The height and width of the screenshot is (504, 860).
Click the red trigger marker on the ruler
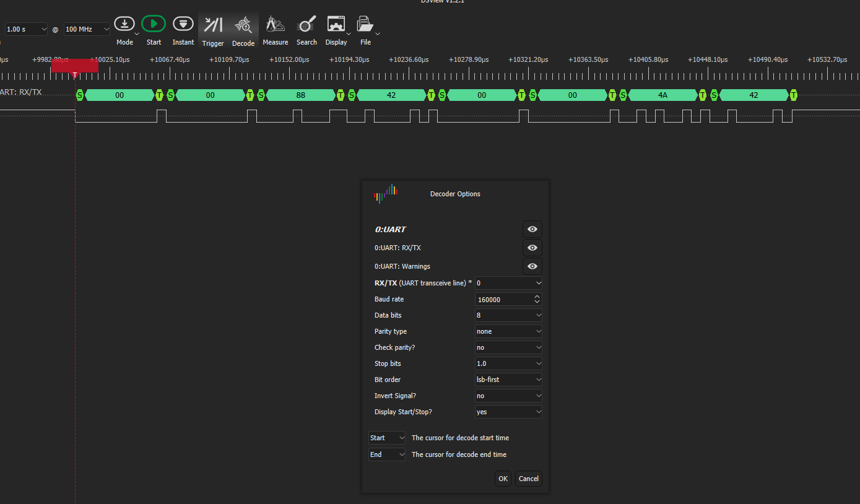(x=75, y=65)
